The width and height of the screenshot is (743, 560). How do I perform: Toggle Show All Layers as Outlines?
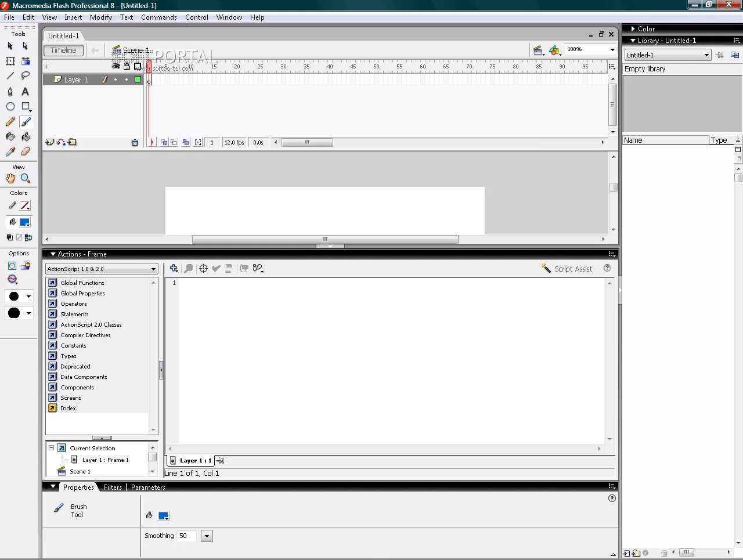pos(138,66)
